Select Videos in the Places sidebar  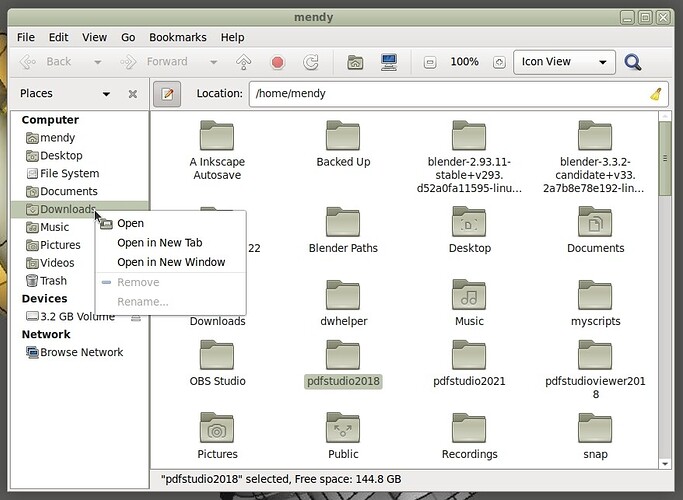point(54,263)
